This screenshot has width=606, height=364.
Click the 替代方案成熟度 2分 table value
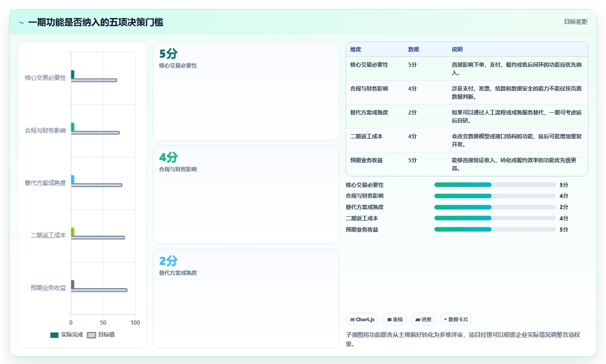pyautogui.click(x=412, y=113)
